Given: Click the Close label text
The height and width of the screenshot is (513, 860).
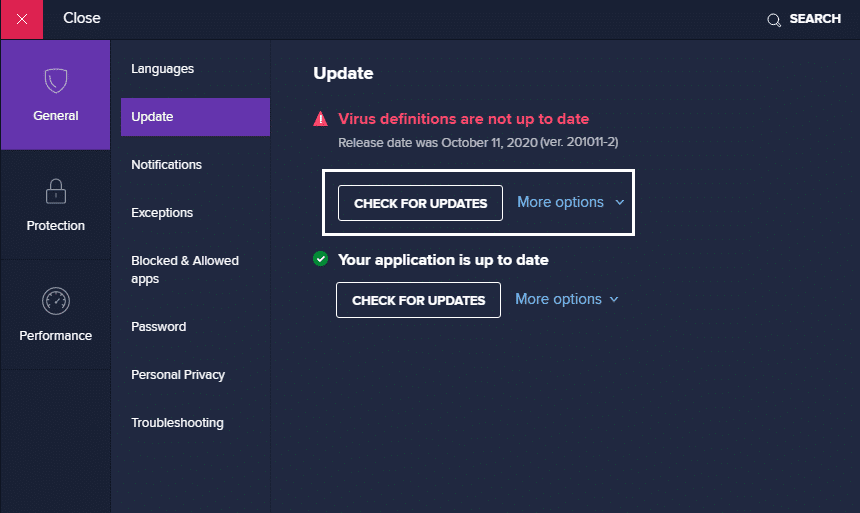Looking at the screenshot, I should click(x=82, y=19).
